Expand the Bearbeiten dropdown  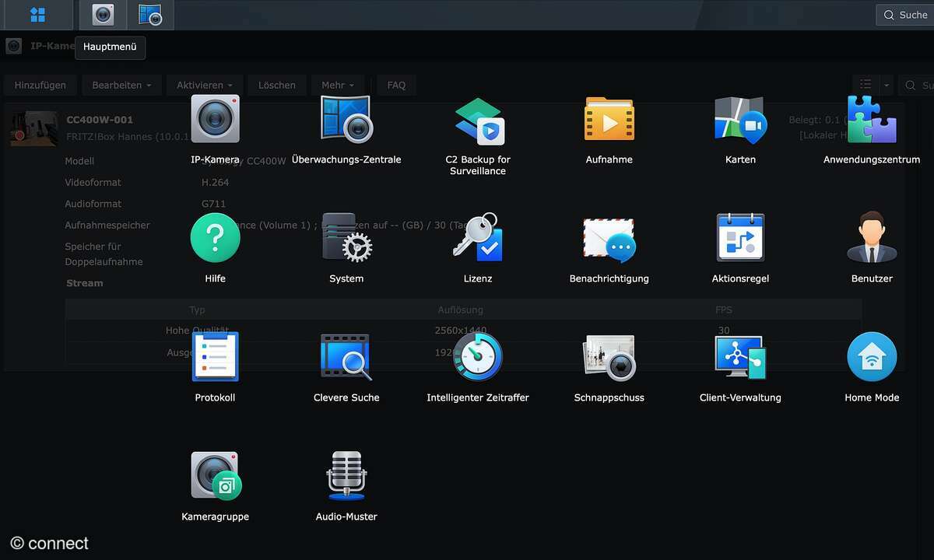121,85
